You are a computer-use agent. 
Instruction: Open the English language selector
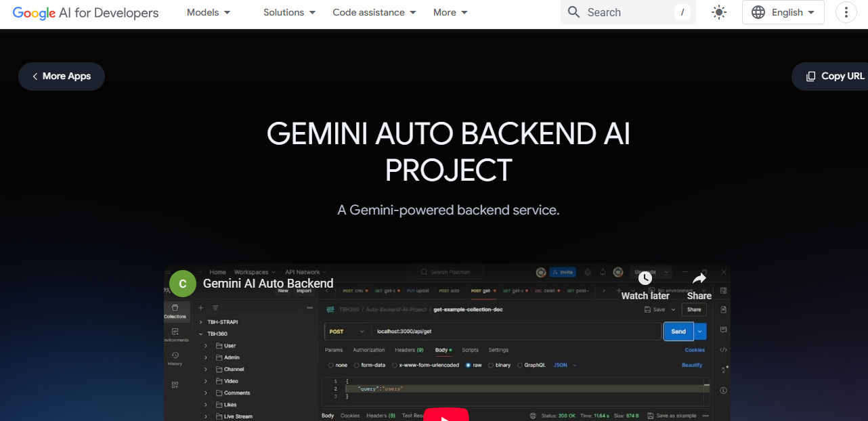[783, 12]
